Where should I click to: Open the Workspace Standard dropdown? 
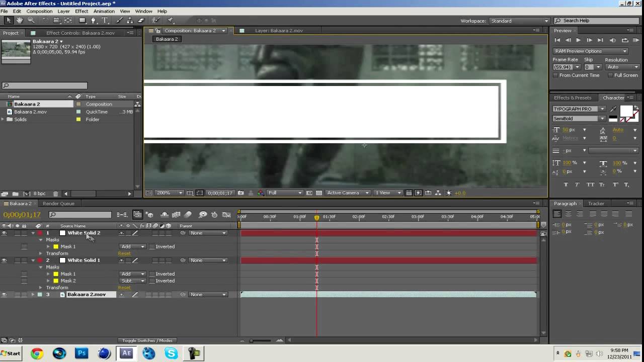click(519, 21)
